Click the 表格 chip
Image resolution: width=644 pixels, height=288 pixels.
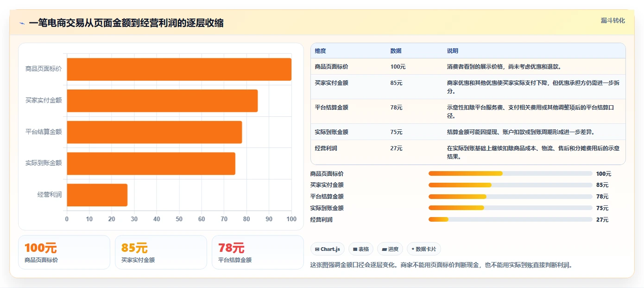(x=361, y=249)
